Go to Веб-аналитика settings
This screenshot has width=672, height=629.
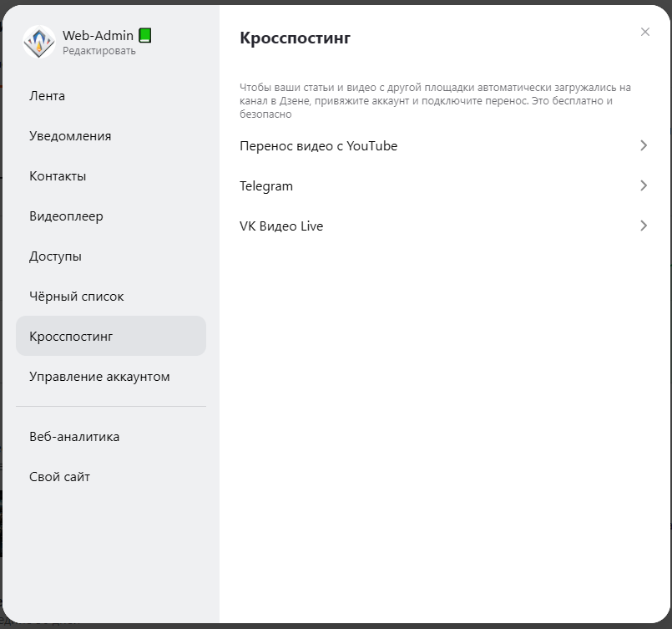(x=111, y=437)
